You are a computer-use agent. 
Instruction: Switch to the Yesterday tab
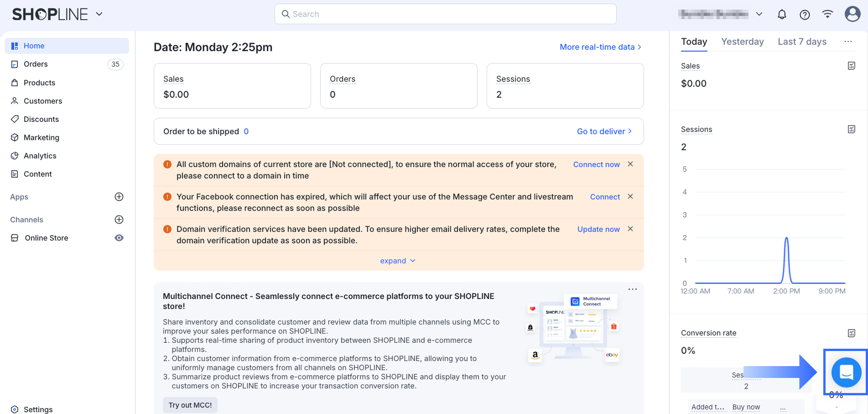(742, 42)
